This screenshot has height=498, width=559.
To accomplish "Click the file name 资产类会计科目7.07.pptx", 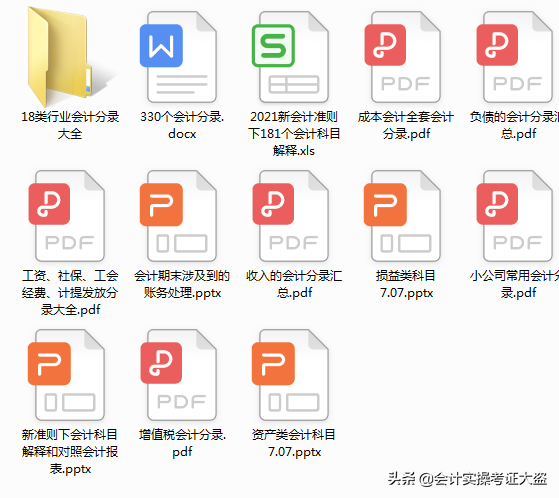I will (x=294, y=443).
